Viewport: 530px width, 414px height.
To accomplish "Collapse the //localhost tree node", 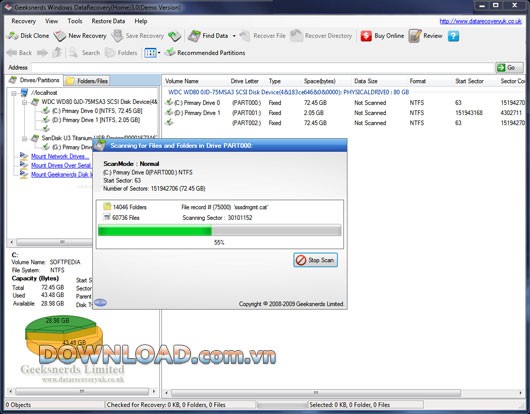I will point(14,93).
